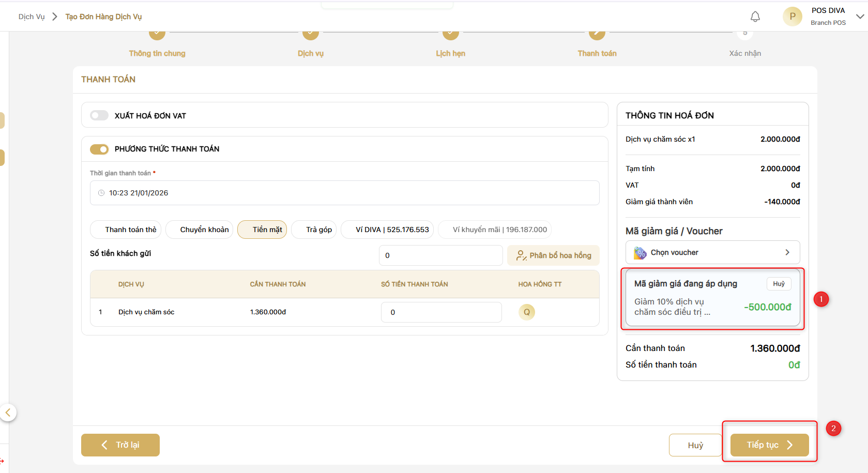Switch to the Lịch hẹn step
This screenshot has height=473, width=868.
coord(450,53)
